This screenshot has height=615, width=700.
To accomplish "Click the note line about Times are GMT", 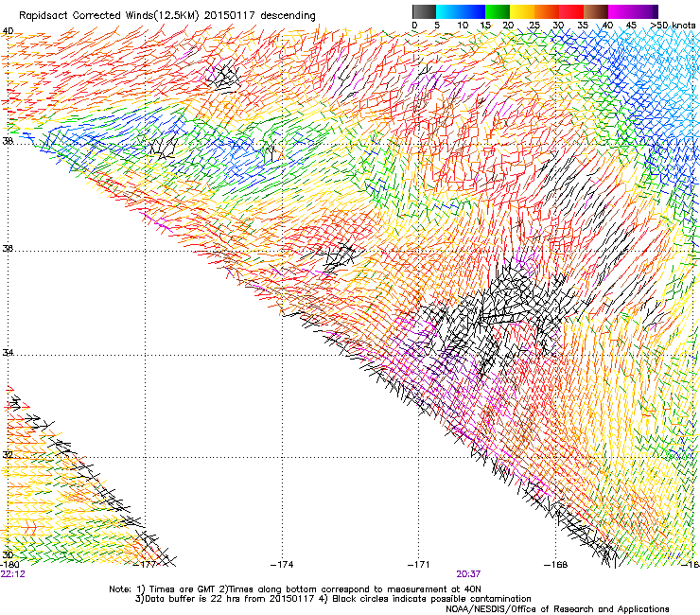I will (294, 589).
